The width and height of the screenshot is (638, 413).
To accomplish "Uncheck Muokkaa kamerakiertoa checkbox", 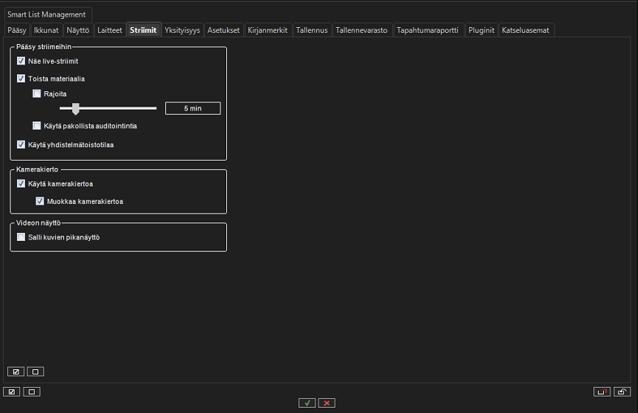I will (x=39, y=201).
